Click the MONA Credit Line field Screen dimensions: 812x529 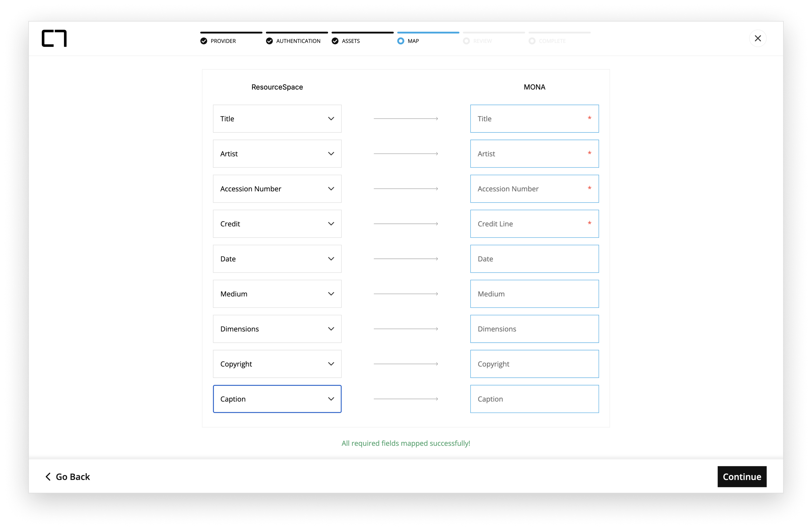[534, 224]
